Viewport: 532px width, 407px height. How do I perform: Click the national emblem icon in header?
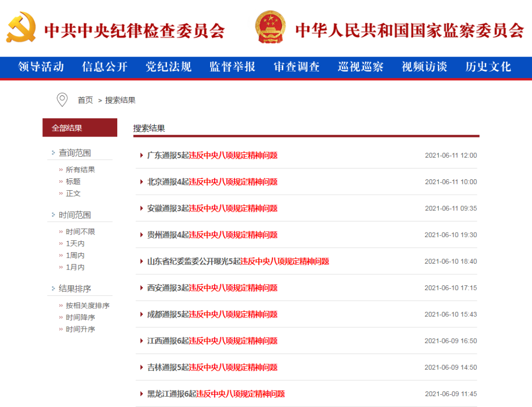pyautogui.click(x=269, y=27)
